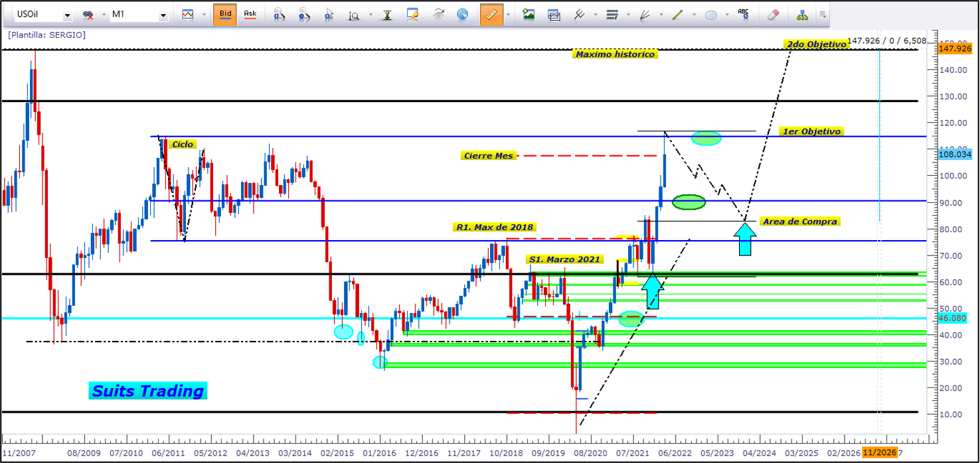Click the cyan 46.080 price level tag

coord(954,318)
